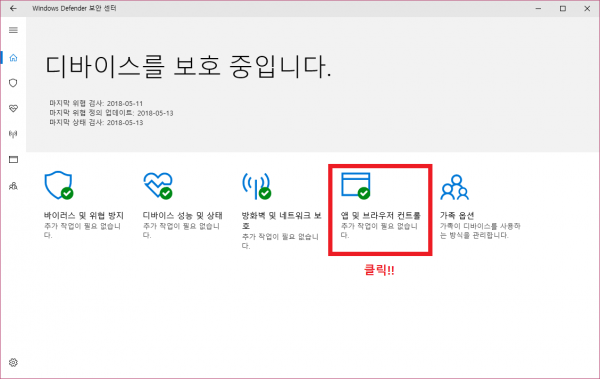Click the 마지막 상태 검사 date line
Screen dimensions: 600x379
pyautogui.click(x=96, y=123)
